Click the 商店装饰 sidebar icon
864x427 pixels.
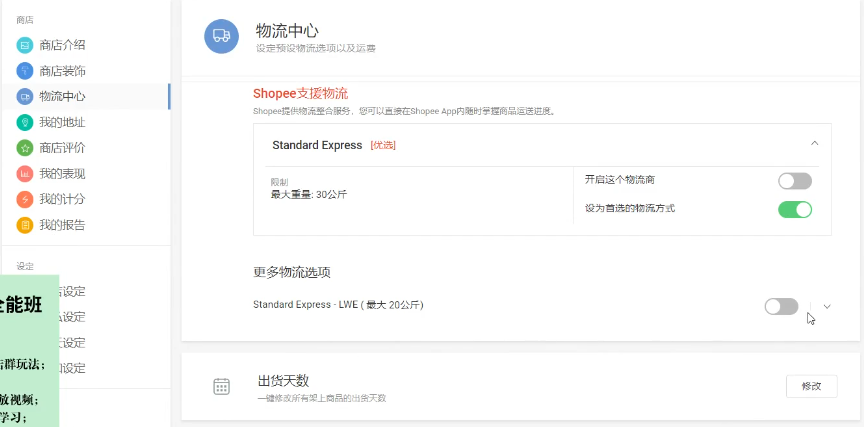pyautogui.click(x=25, y=71)
